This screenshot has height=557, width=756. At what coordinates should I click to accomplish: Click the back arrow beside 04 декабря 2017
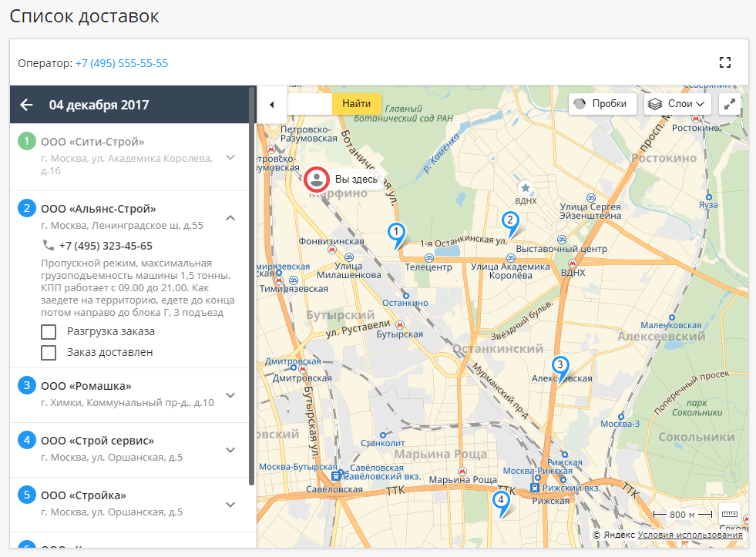pos(27,105)
